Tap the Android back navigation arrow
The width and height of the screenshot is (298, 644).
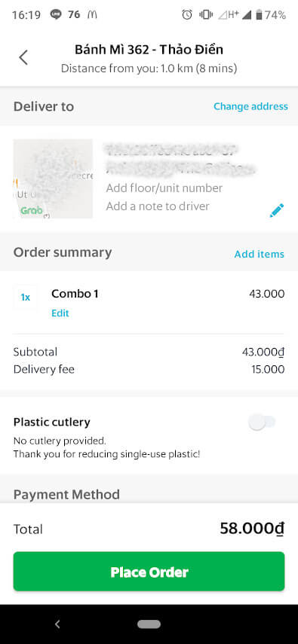[x=57, y=624]
